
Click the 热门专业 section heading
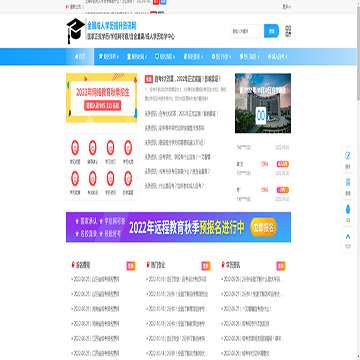click(x=158, y=265)
